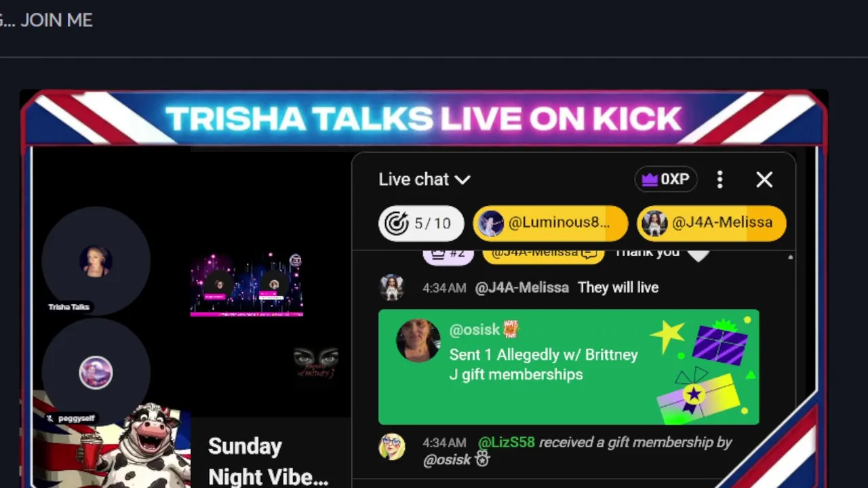Screen dimensions: 868x488
Task: Click J4A-Melissa's chat message avatar
Action: coord(392,287)
